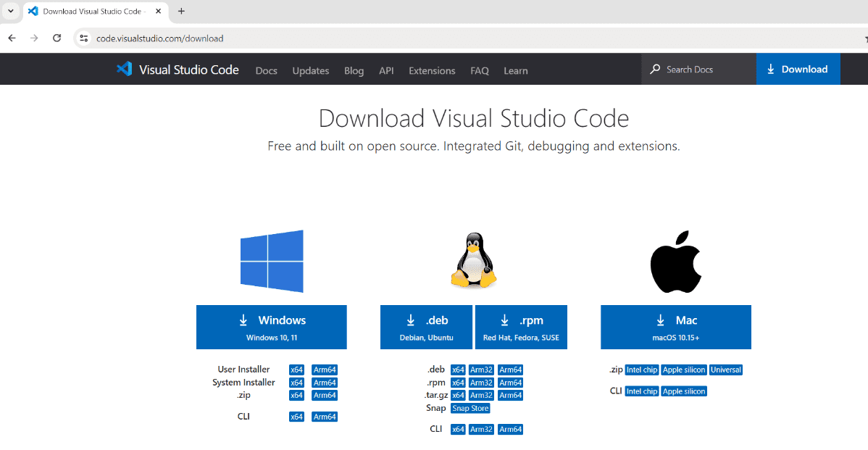
Task: Click the browser forward arrow
Action: point(34,38)
